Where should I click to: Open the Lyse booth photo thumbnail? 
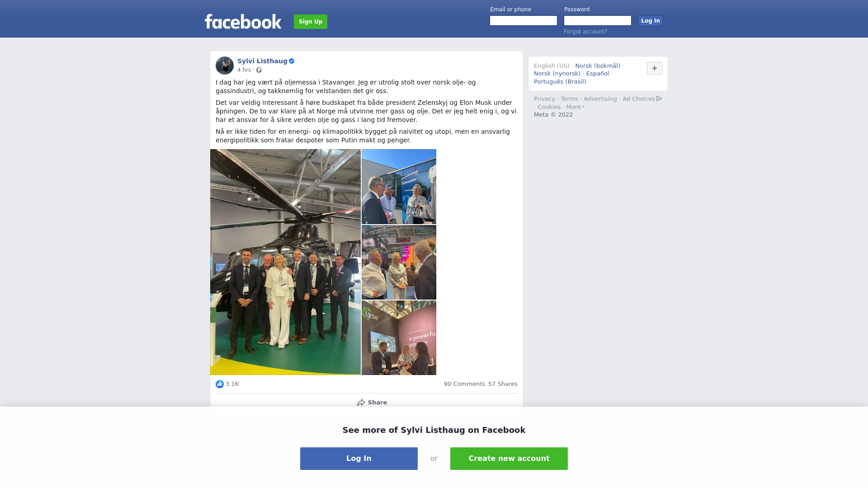[399, 338]
